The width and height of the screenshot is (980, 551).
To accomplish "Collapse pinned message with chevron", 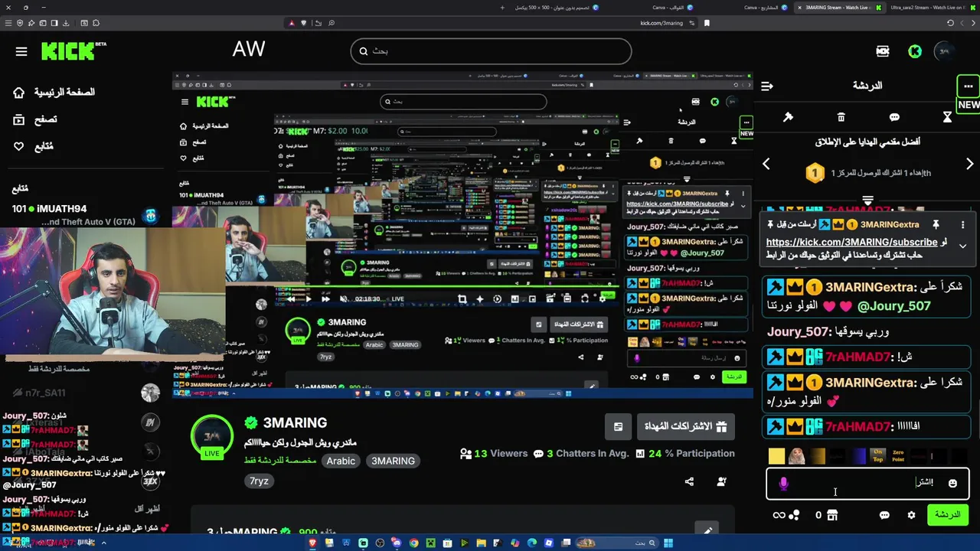I will pos(962,246).
